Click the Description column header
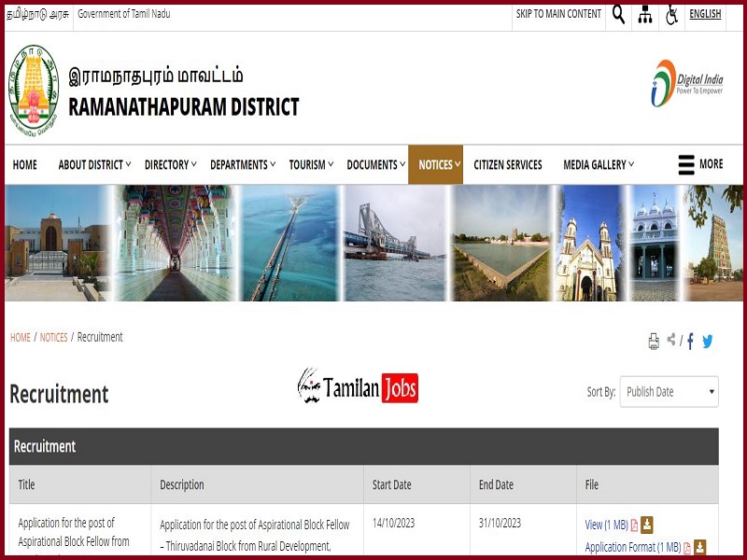Screen dimensions: 747x560 pos(181,484)
